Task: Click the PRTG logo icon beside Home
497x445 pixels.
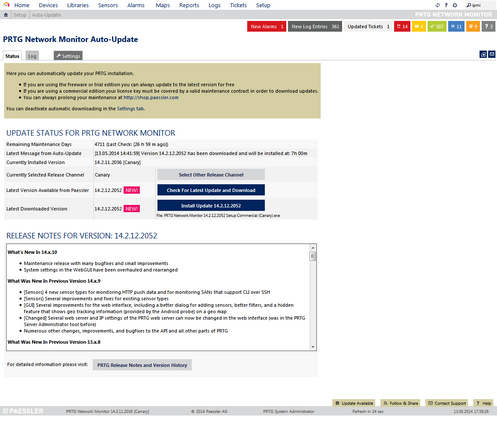Action: tap(6, 5)
